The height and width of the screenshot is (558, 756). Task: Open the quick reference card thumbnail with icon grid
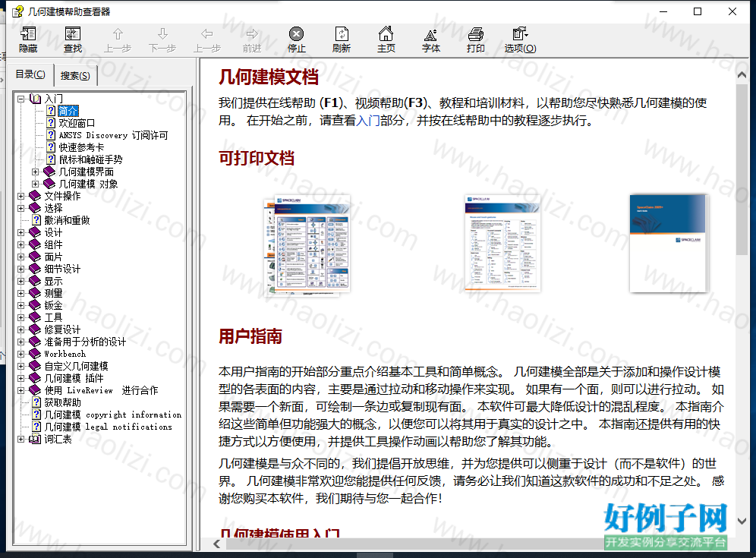point(307,244)
